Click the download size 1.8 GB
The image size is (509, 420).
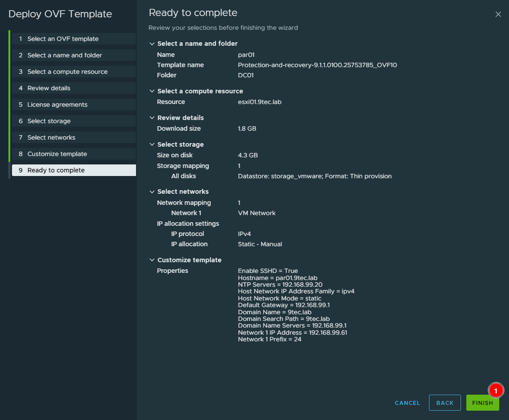tap(247, 128)
